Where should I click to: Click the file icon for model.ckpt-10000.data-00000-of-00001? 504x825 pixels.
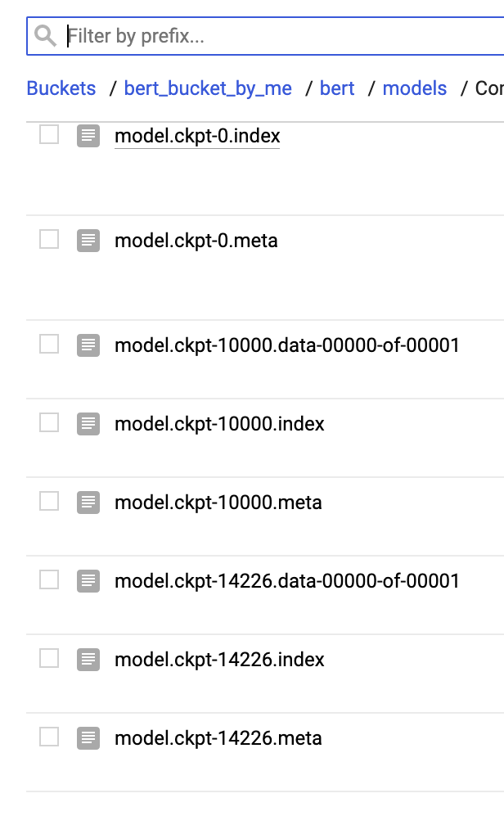[x=88, y=345]
